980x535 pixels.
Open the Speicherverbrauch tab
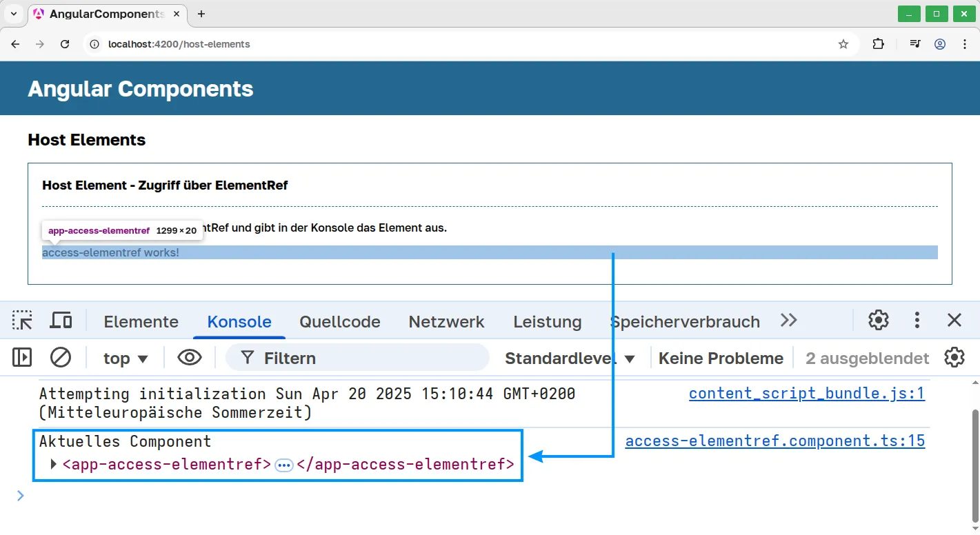click(x=685, y=322)
